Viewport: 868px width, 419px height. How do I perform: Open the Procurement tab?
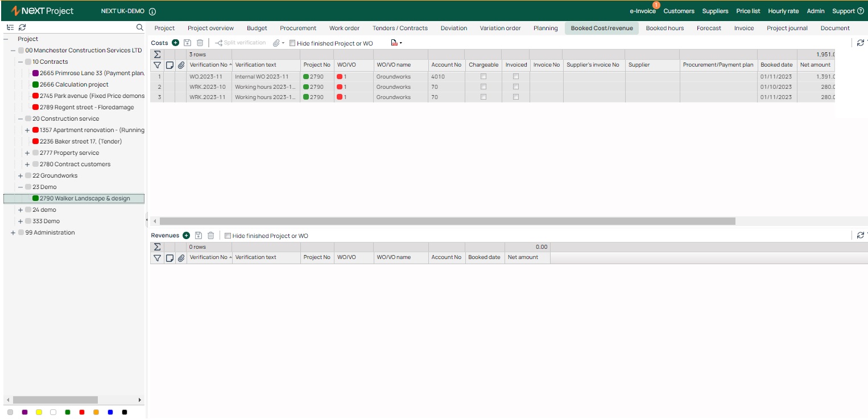[298, 28]
